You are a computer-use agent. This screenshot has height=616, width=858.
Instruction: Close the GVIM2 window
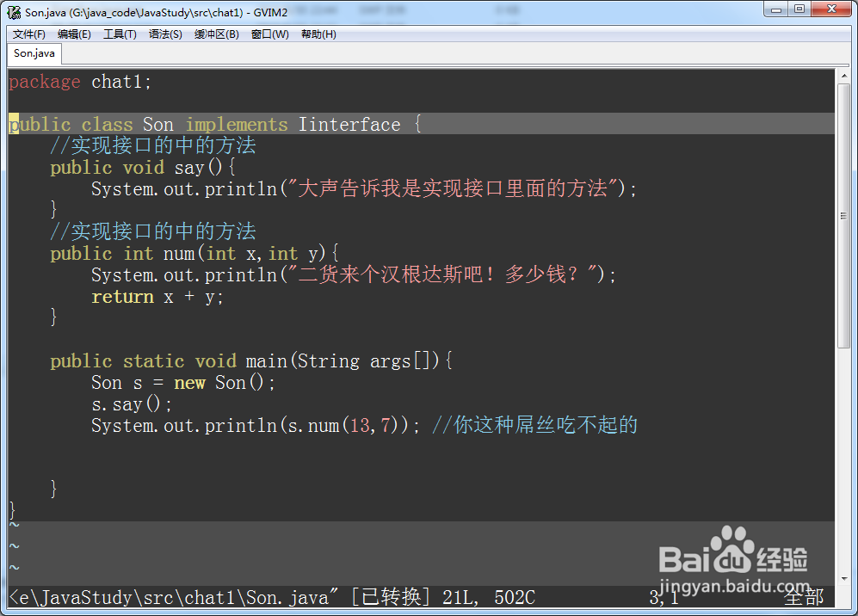point(831,9)
